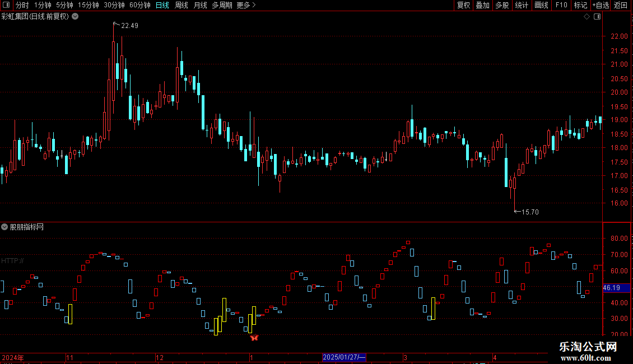Select the 日线 daily chart tab
The height and width of the screenshot is (364, 633).
[162, 5]
